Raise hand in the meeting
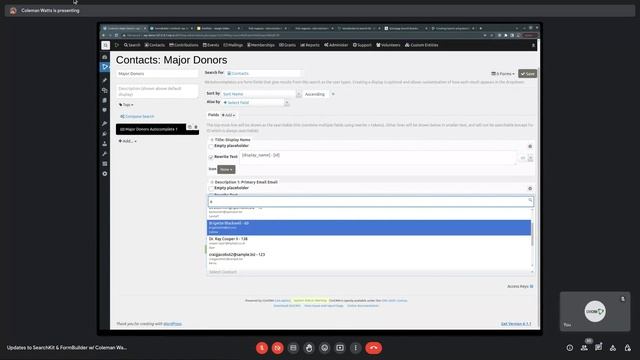This screenshot has height=360, width=640. coord(309,348)
